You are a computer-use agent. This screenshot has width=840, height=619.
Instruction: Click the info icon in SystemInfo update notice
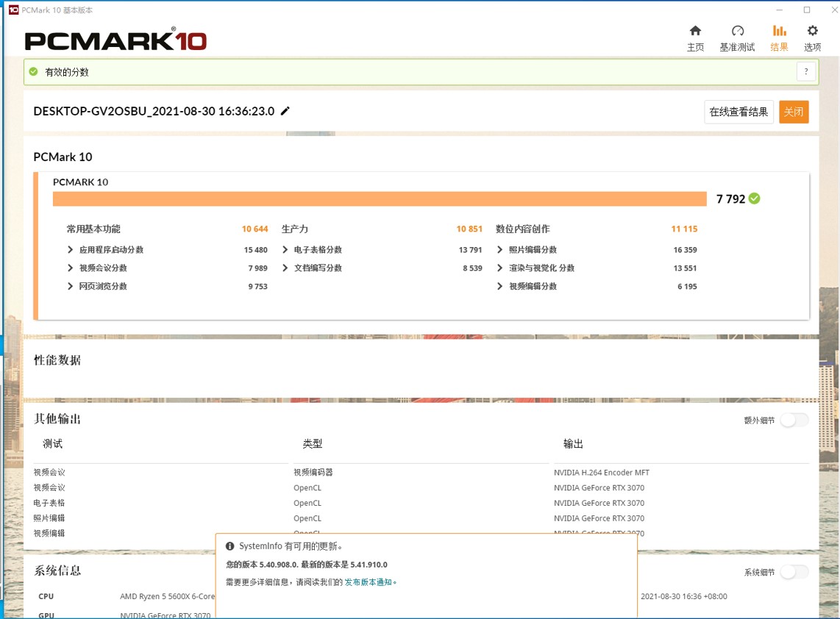229,546
